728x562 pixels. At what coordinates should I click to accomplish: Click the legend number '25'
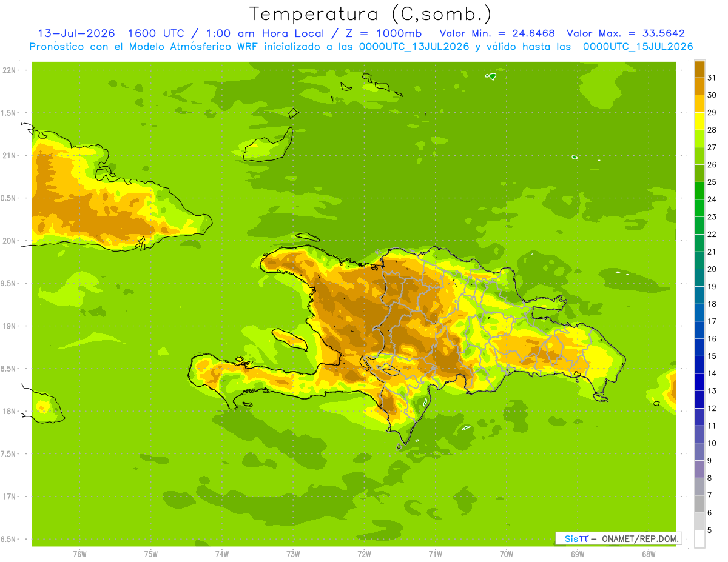[713, 182]
